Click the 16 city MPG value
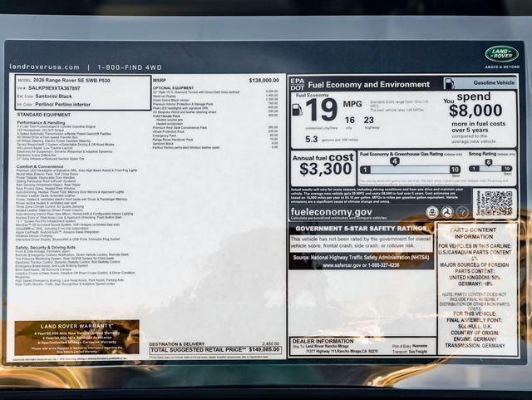 (x=349, y=121)
